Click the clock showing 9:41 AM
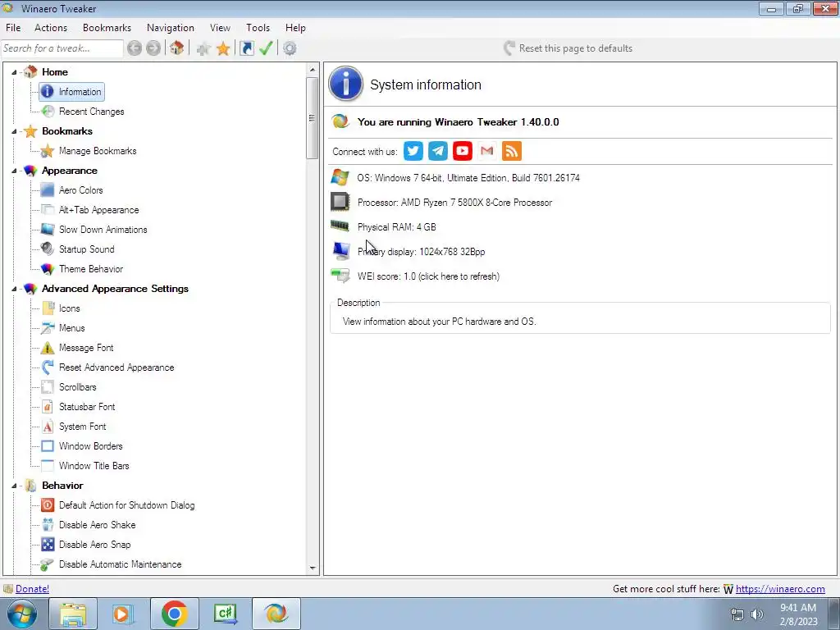The height and width of the screenshot is (630, 840). pyautogui.click(x=798, y=608)
